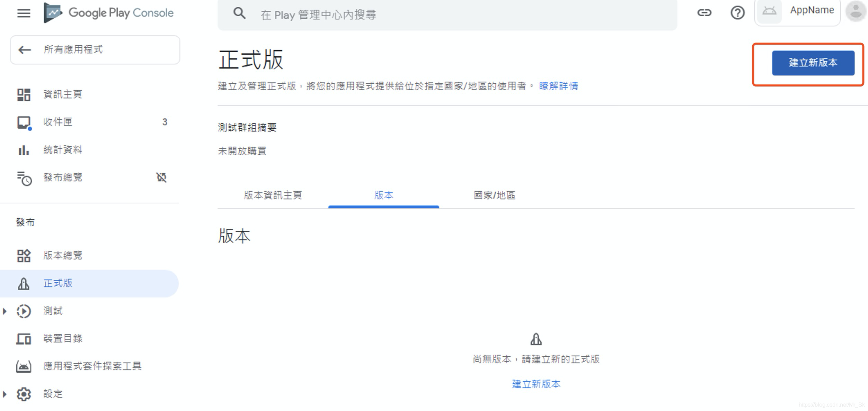This screenshot has width=868, height=411.
Task: Click the 建立新版本 button top right
Action: point(813,63)
